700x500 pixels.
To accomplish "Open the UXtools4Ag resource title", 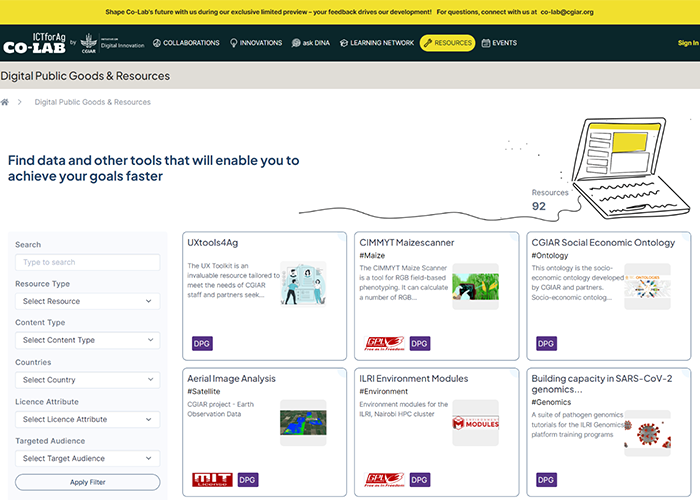I will (x=212, y=243).
